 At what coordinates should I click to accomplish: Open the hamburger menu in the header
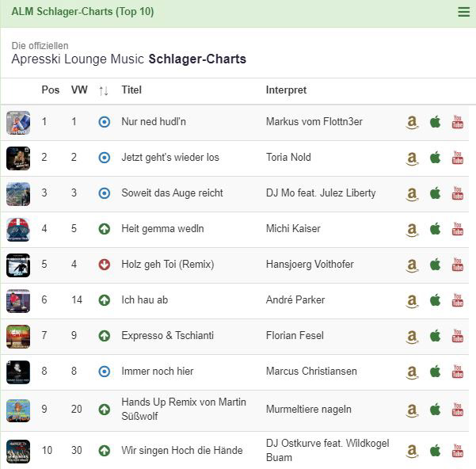(x=463, y=12)
